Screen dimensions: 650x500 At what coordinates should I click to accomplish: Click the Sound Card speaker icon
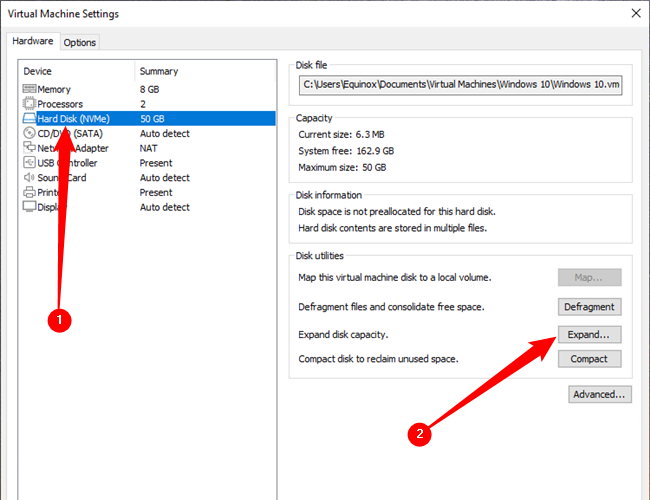tap(29, 177)
